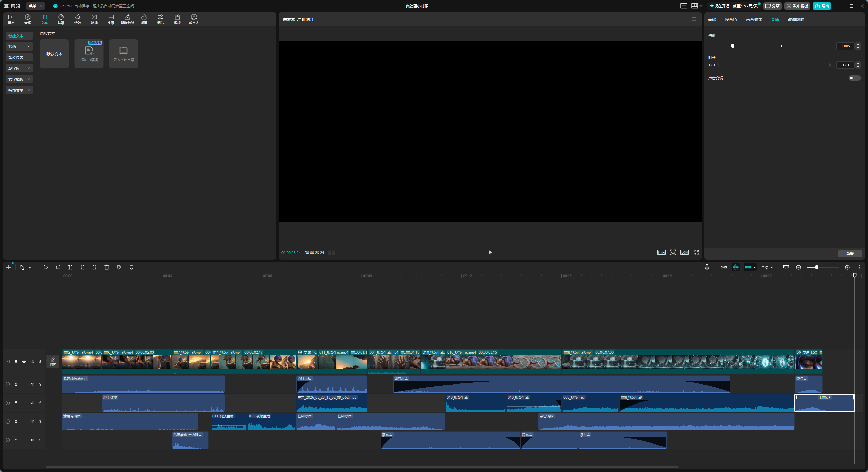This screenshot has height=472, width=868.
Task: Mute the main video track speaker icon
Action: point(32,362)
